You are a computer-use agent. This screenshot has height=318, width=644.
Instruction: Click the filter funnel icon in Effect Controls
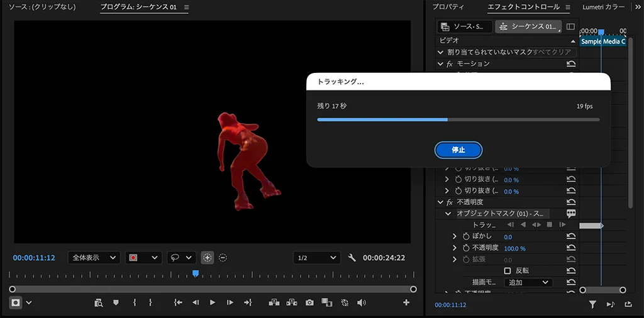[x=592, y=304]
